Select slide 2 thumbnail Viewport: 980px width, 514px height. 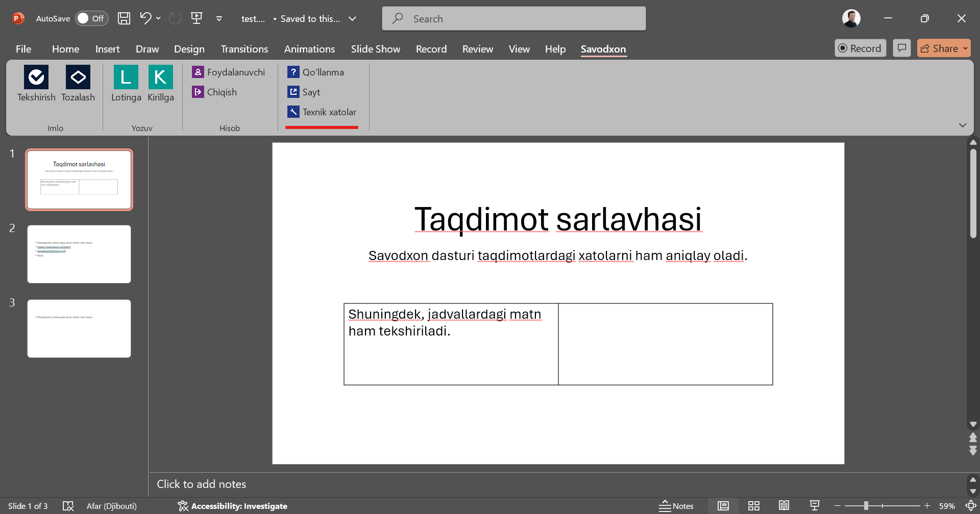(x=79, y=254)
